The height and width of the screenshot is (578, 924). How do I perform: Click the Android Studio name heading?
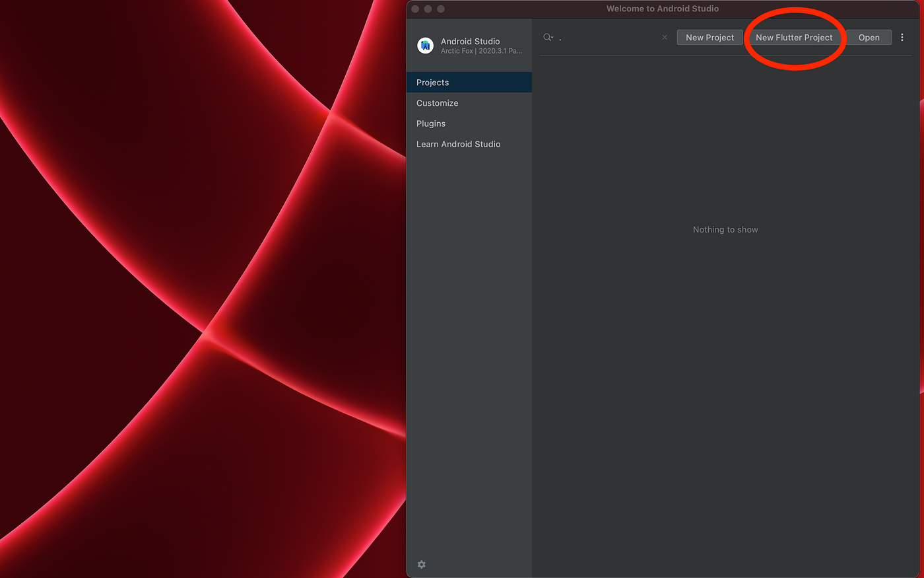tap(470, 41)
